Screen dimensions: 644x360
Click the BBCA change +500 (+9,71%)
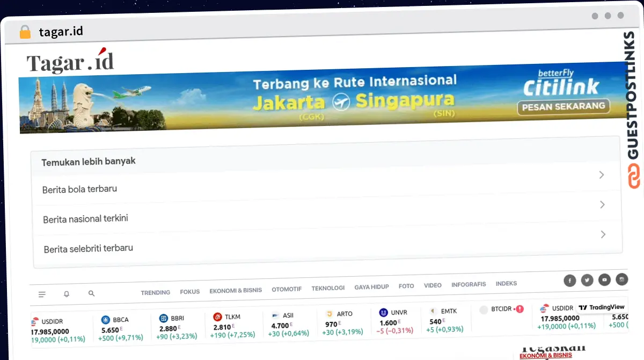(x=121, y=338)
